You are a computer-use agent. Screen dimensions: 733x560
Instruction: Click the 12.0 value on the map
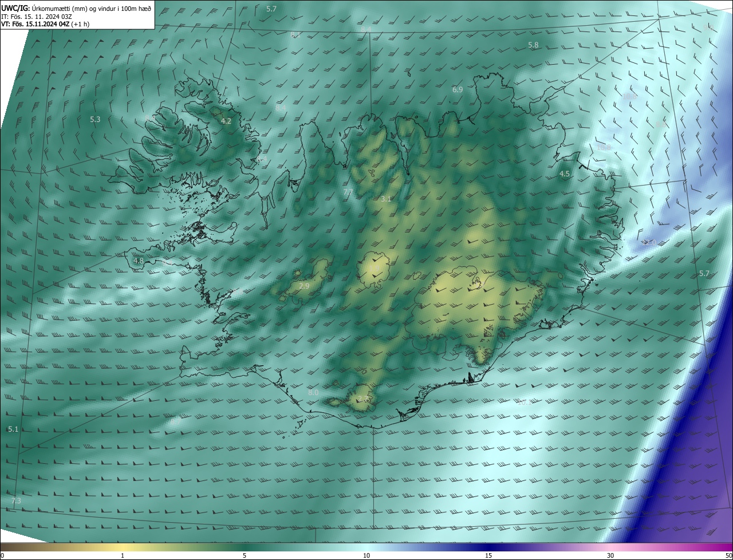tap(648, 243)
